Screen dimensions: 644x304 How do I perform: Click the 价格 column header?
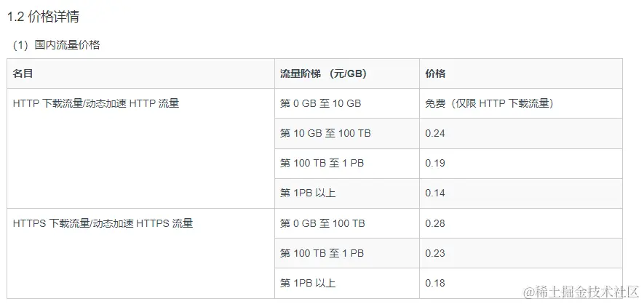521,73
